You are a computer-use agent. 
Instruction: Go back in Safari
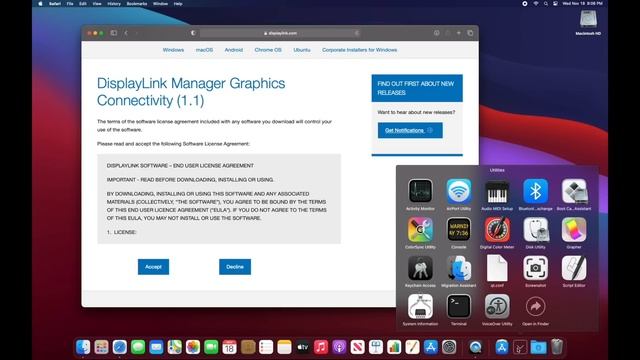tap(126, 33)
